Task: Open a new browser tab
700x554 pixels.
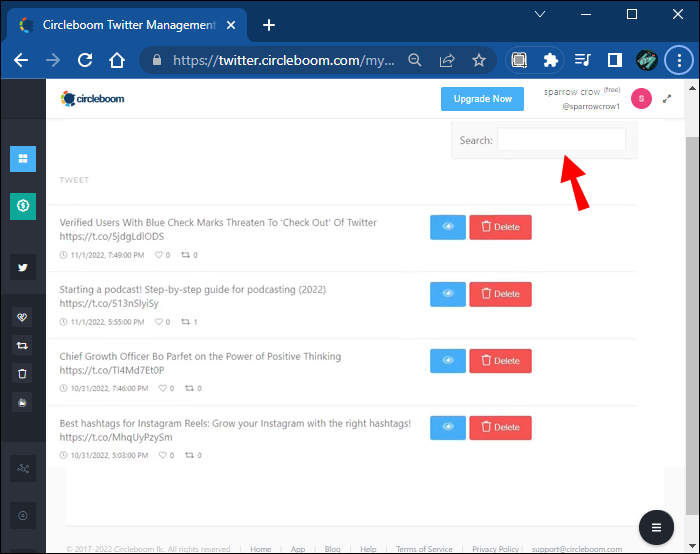Action: (269, 25)
